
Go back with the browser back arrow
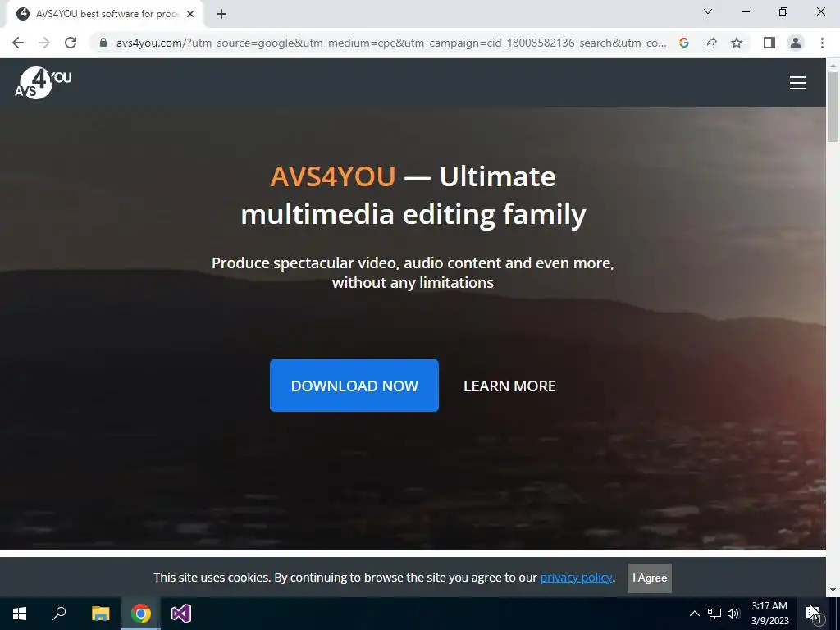(18, 43)
